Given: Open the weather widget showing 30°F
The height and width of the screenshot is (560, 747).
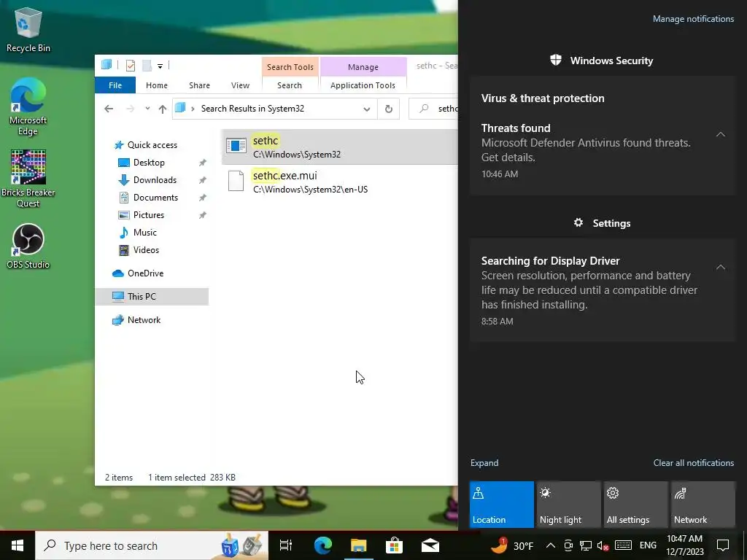Looking at the screenshot, I should (x=512, y=545).
